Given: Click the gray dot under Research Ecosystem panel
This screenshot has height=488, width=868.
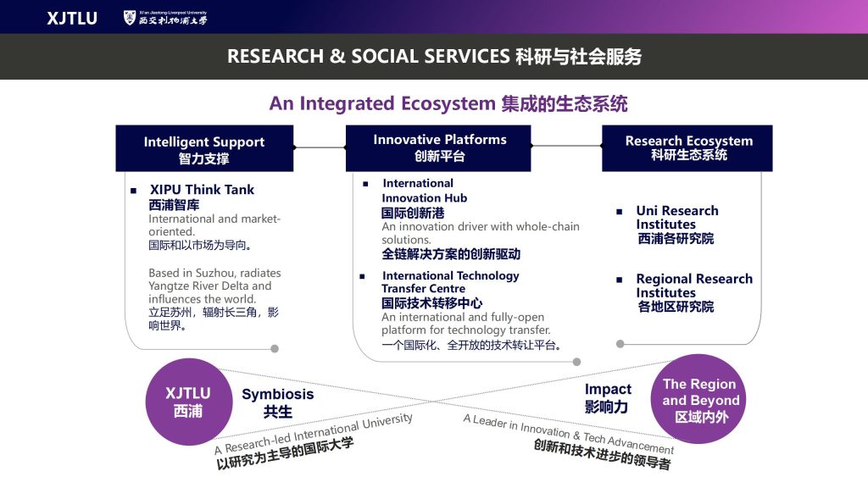Looking at the screenshot, I should click(620, 344).
